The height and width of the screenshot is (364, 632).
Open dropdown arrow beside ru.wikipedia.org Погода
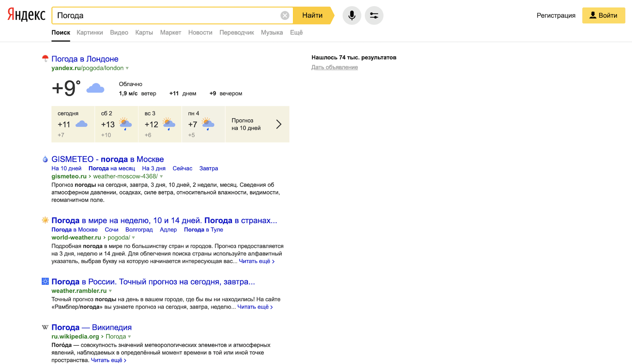pyautogui.click(x=130, y=337)
